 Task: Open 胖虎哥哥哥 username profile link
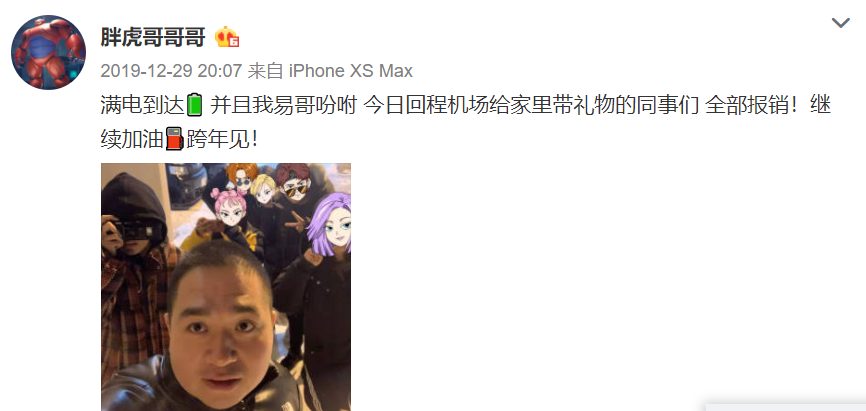pyautogui.click(x=153, y=38)
